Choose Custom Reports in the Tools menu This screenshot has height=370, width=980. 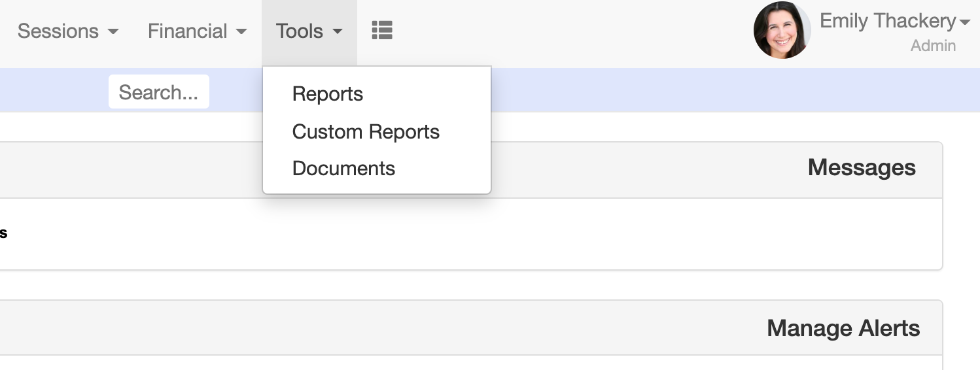(x=366, y=132)
